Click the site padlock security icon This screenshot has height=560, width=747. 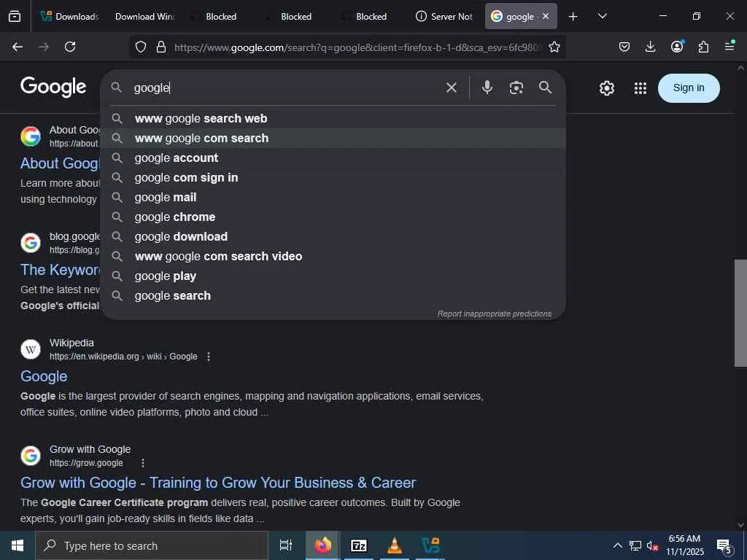[x=161, y=47]
